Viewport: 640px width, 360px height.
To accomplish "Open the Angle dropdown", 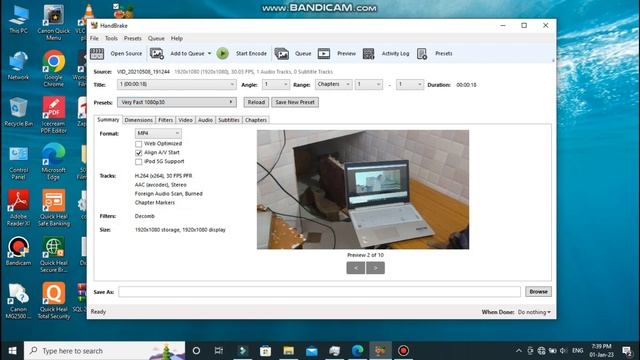I will coord(276,84).
